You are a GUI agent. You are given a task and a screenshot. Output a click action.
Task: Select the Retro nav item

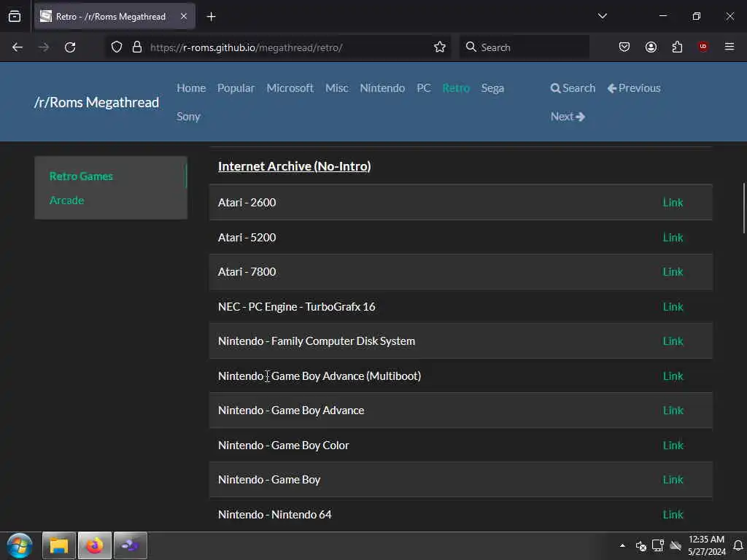[x=456, y=88]
